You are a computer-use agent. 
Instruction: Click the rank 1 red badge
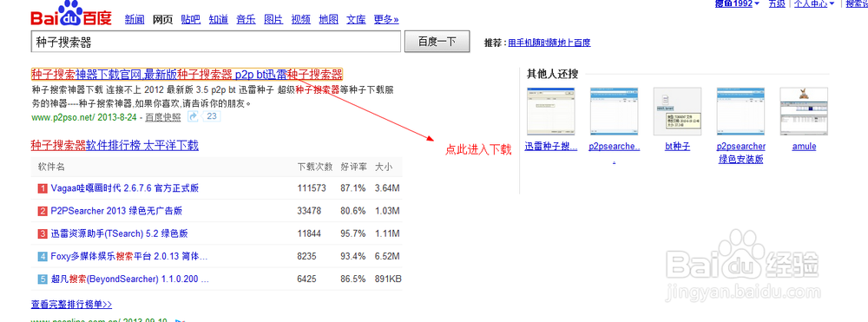[x=43, y=188]
